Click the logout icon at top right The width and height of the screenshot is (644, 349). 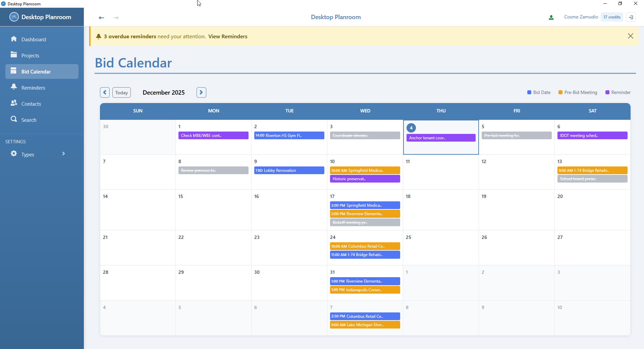tap(632, 17)
